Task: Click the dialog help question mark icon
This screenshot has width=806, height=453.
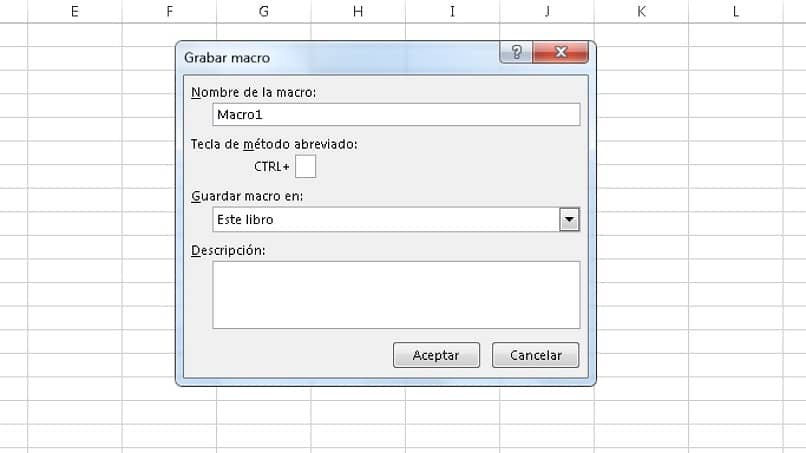Action: (x=515, y=54)
